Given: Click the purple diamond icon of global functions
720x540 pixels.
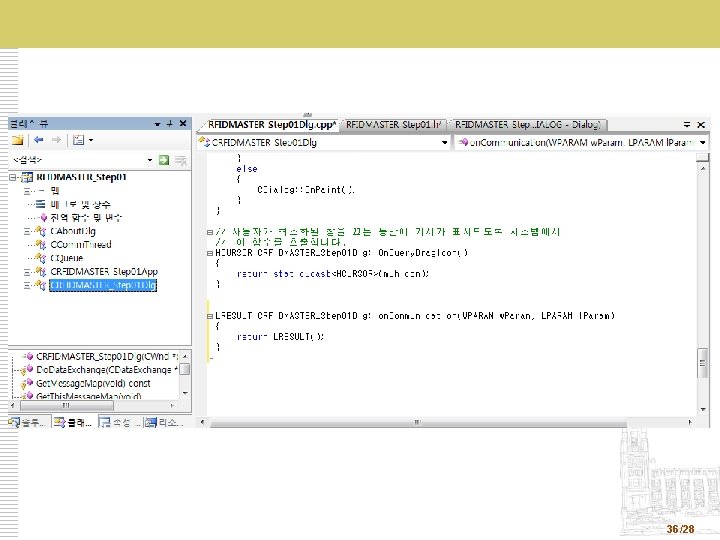Looking at the screenshot, I should (43, 217).
